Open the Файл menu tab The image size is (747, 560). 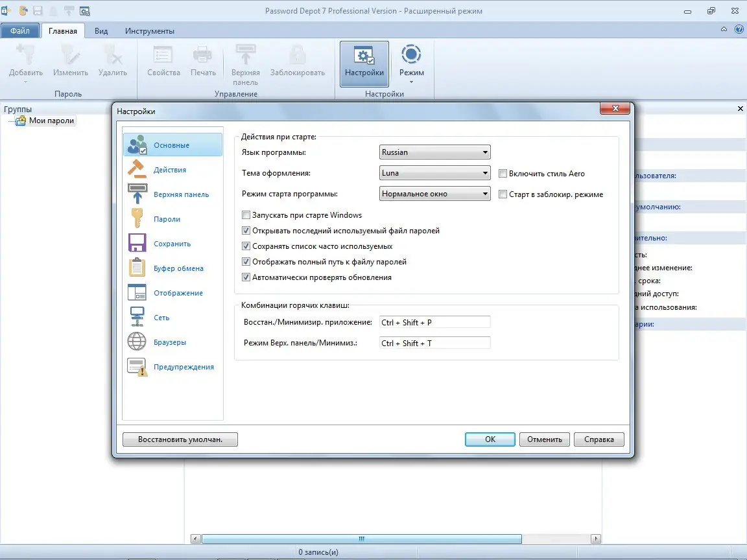20,30
